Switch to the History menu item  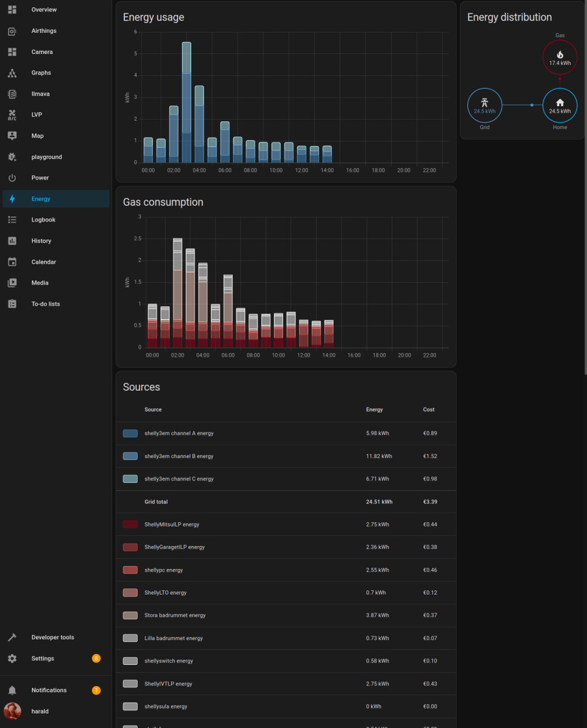41,241
